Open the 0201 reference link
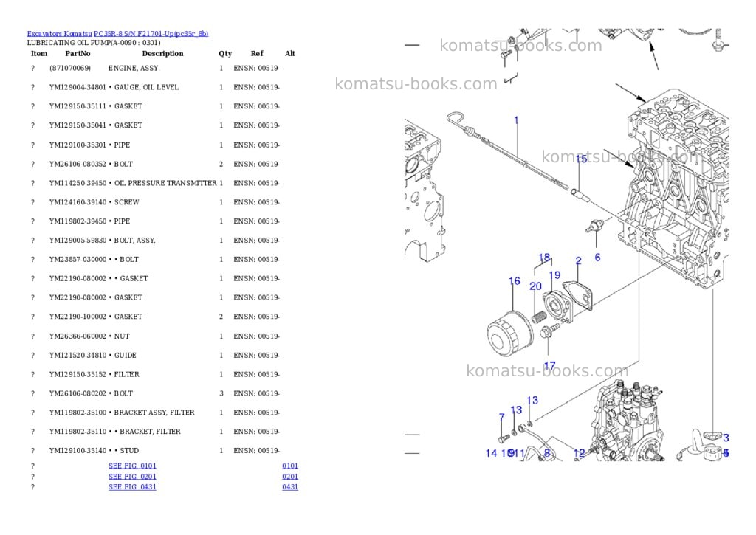This screenshot has width=756, height=535. [290, 476]
